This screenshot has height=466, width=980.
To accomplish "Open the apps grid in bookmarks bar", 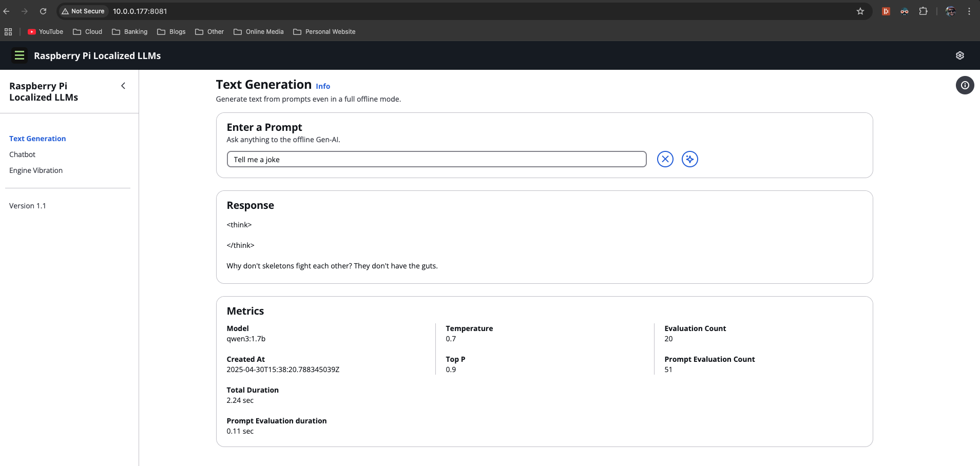I will [8, 32].
